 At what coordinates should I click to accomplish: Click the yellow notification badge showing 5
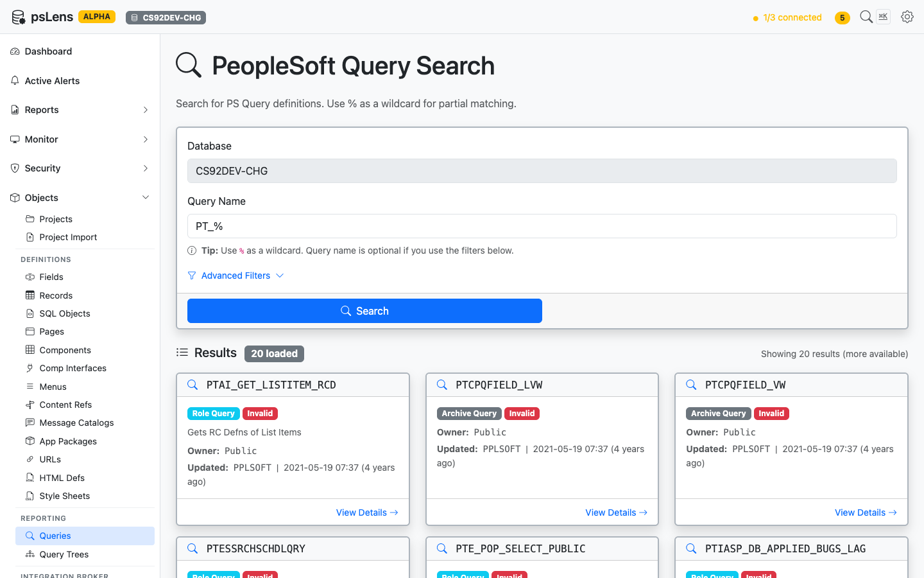[843, 18]
